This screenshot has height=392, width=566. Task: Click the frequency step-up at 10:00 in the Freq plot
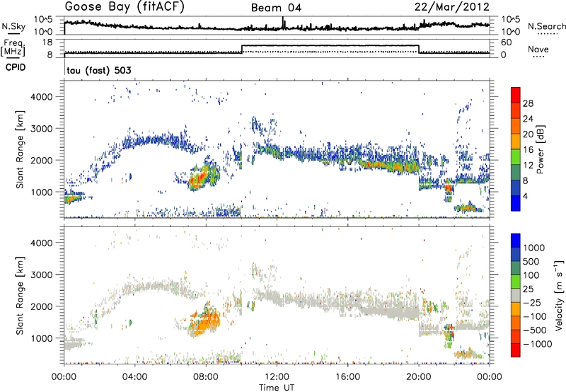241,49
